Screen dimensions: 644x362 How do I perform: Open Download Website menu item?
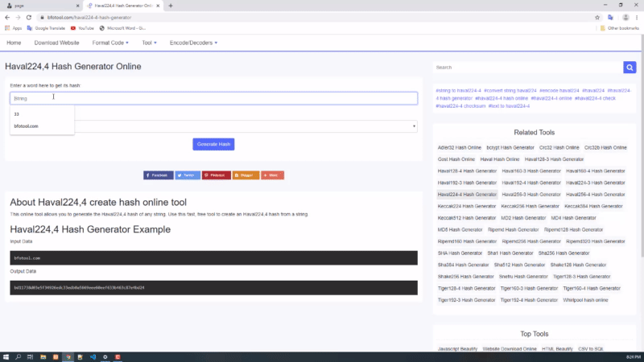[56, 42]
